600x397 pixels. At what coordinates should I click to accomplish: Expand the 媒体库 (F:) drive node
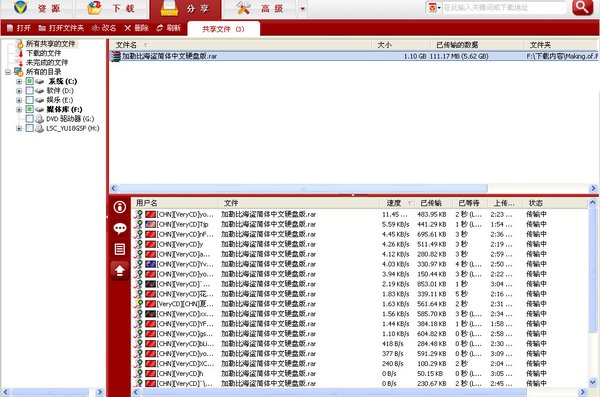[19, 109]
